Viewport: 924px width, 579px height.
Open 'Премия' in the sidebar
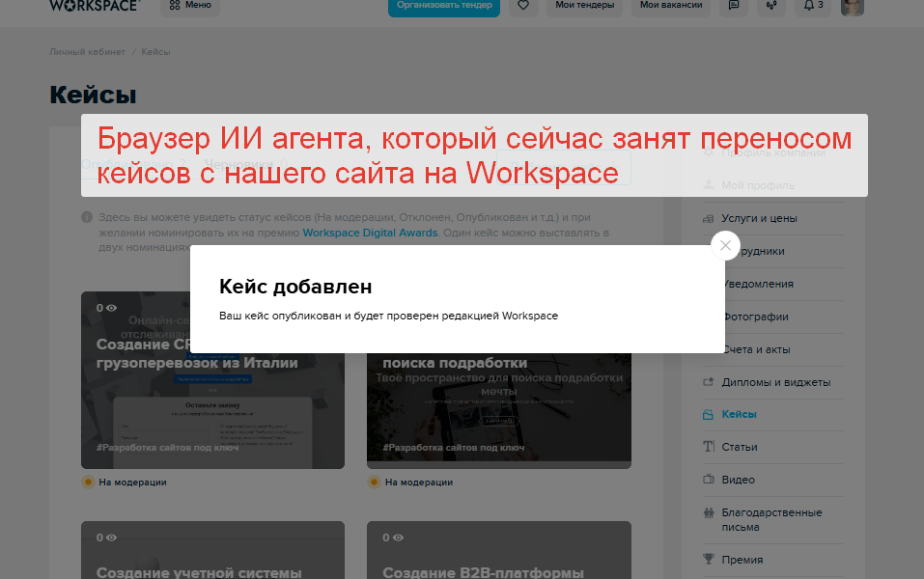[x=742, y=560]
